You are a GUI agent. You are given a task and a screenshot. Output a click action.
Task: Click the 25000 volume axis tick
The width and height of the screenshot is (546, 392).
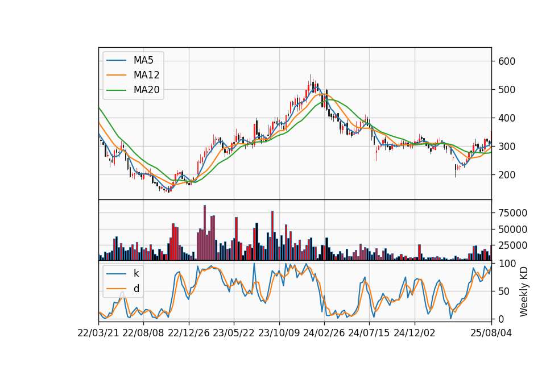click(512, 245)
